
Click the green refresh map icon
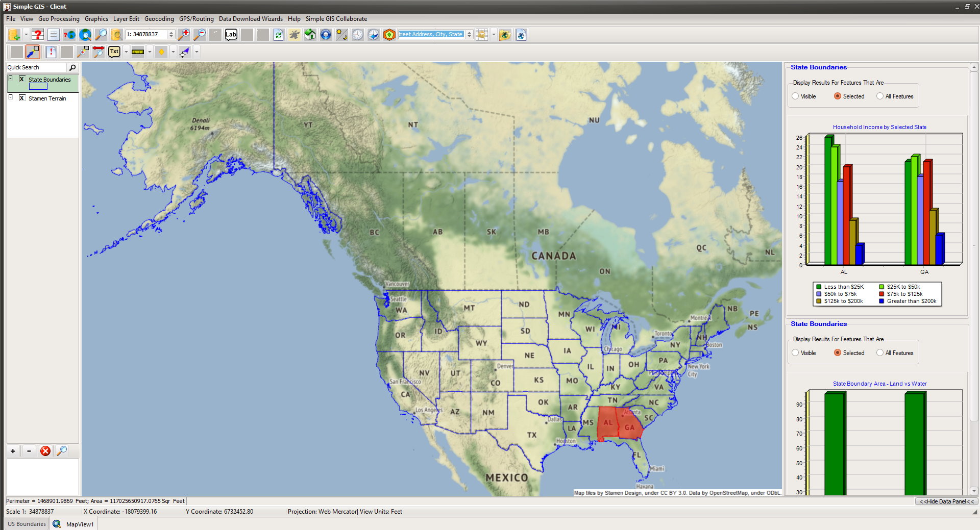pos(278,35)
